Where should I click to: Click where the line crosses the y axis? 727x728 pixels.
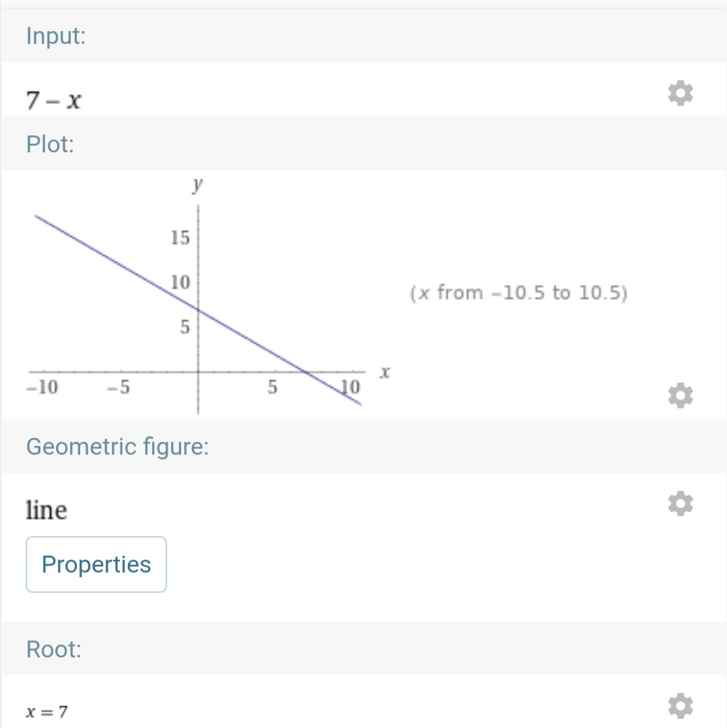[x=197, y=308]
